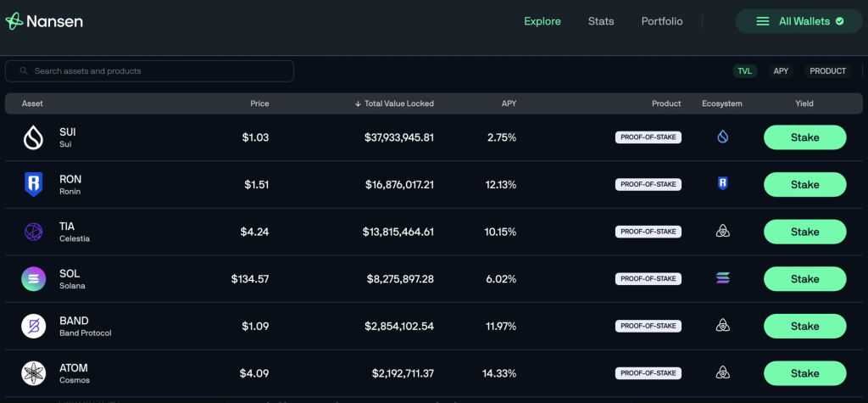
Task: Click the PROOF-OF-STAKE tag for SUI
Action: [x=648, y=137]
